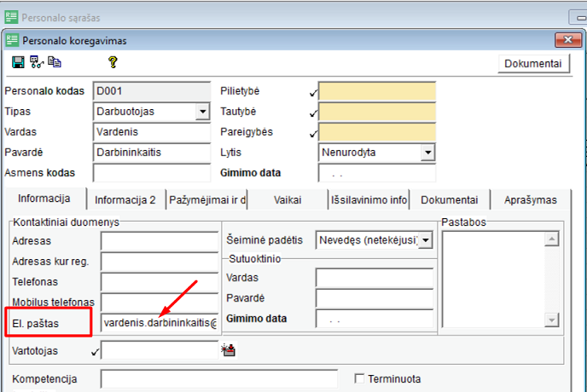Expand the Lytis dropdown showing Nenurodyta

tap(427, 153)
